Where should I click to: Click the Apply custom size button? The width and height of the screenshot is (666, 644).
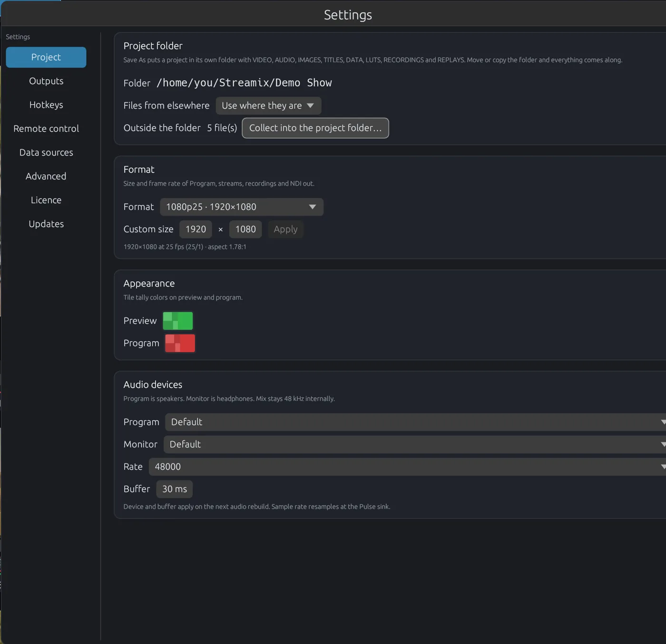[285, 229]
